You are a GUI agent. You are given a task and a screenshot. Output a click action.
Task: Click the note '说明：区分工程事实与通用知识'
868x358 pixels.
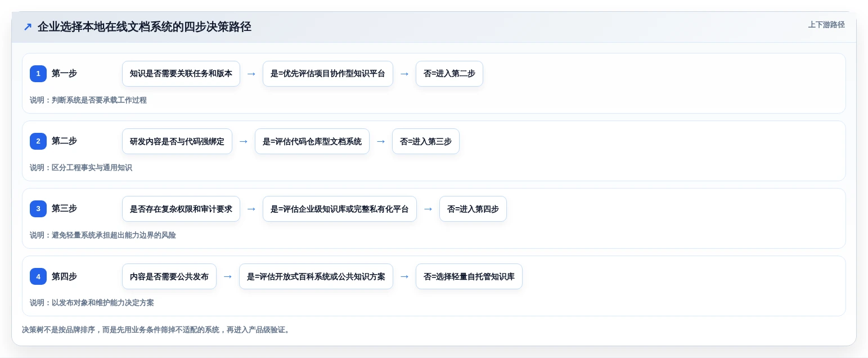click(x=81, y=168)
